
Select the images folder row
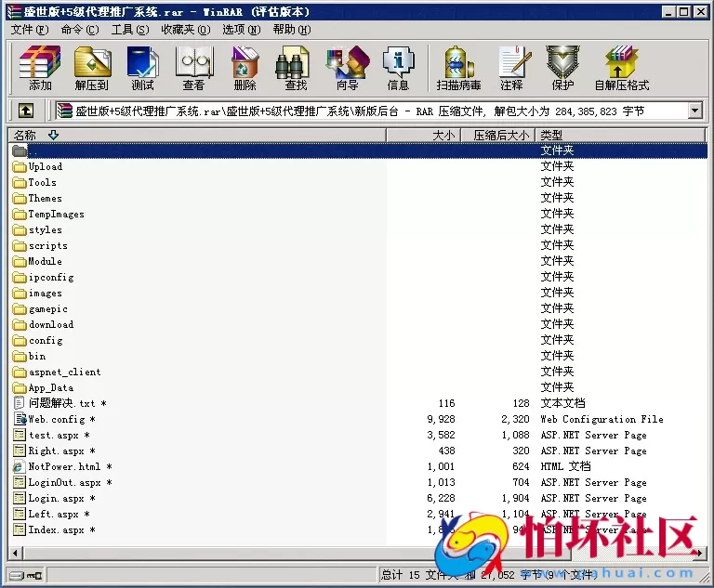point(358,293)
